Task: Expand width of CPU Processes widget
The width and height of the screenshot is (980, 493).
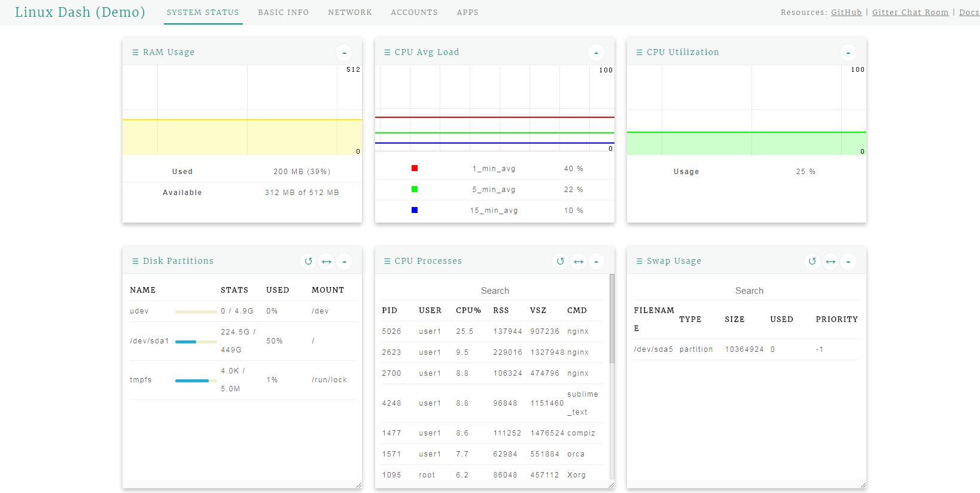Action: tap(578, 261)
